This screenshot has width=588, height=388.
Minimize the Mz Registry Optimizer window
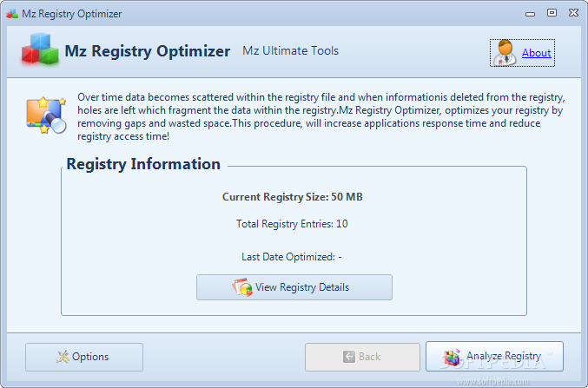coord(530,14)
